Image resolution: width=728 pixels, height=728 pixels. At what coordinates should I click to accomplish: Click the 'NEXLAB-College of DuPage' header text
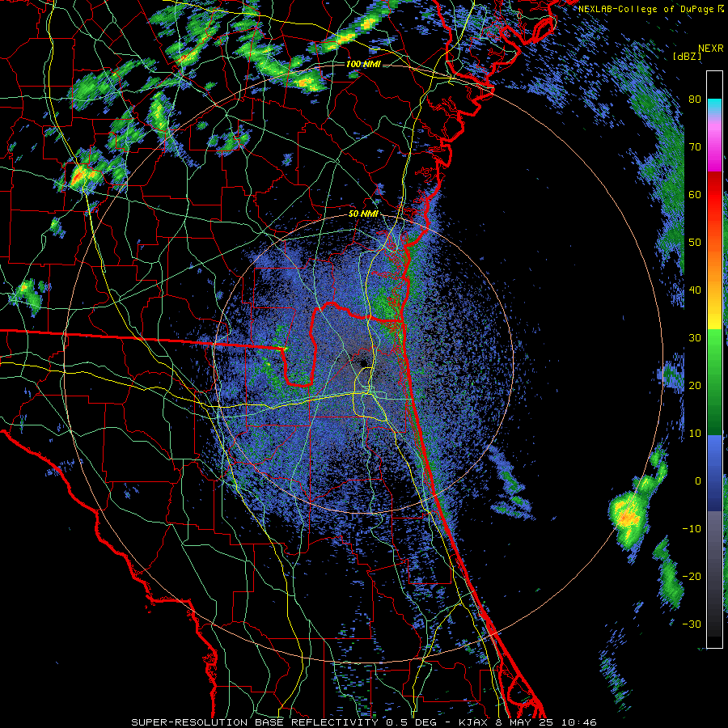(x=647, y=9)
